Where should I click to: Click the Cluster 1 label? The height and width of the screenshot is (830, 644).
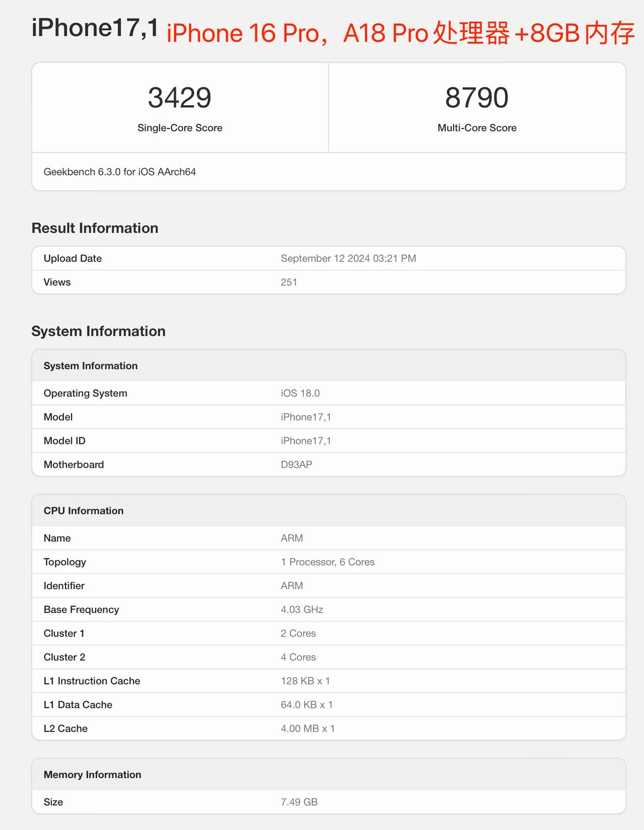point(64,633)
